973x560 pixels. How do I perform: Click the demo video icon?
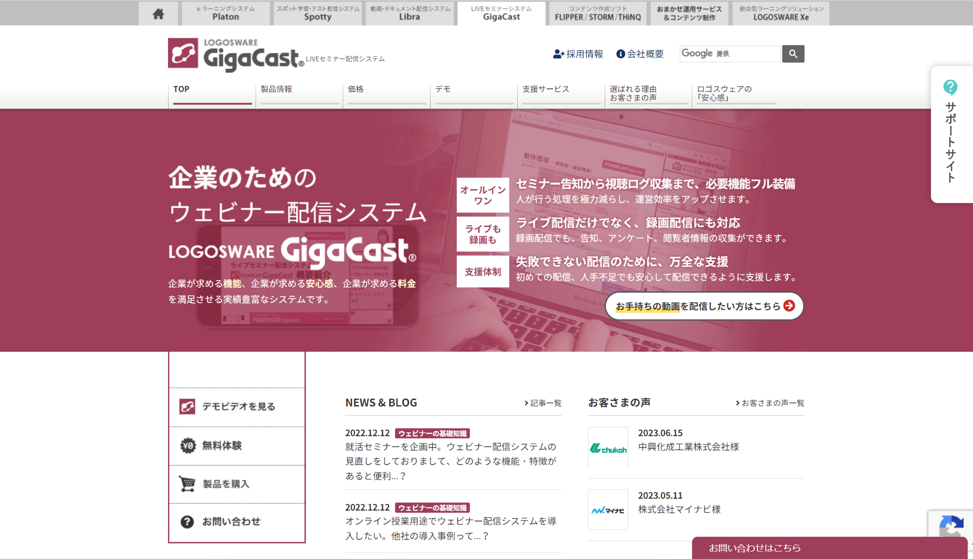(187, 407)
